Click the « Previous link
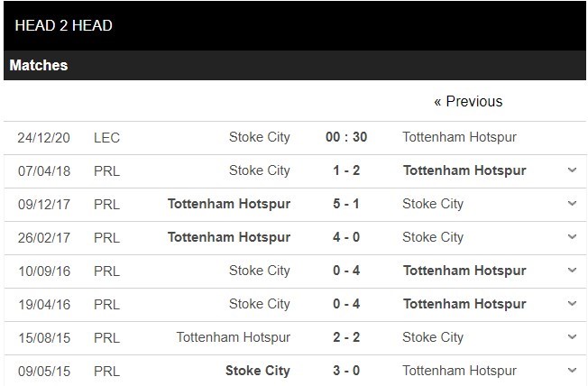Viewport: 588px width, 386px height. [x=468, y=101]
